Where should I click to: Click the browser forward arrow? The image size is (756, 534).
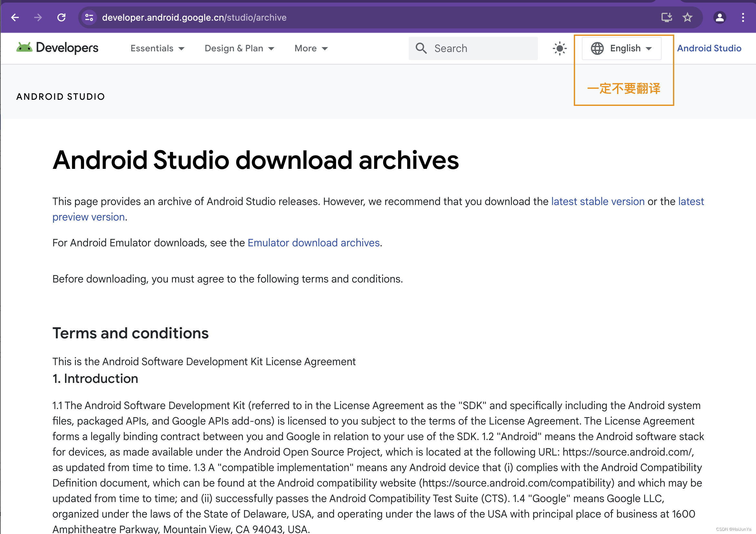point(38,17)
